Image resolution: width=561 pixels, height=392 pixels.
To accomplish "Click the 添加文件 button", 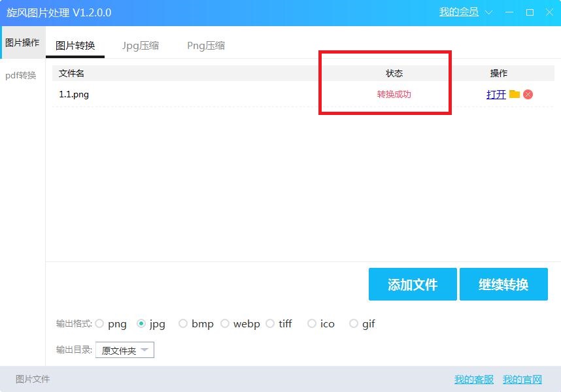I will (x=413, y=284).
